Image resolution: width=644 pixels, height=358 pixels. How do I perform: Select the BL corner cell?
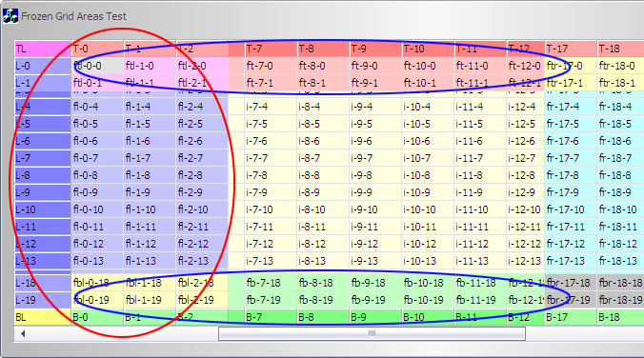[43, 317]
